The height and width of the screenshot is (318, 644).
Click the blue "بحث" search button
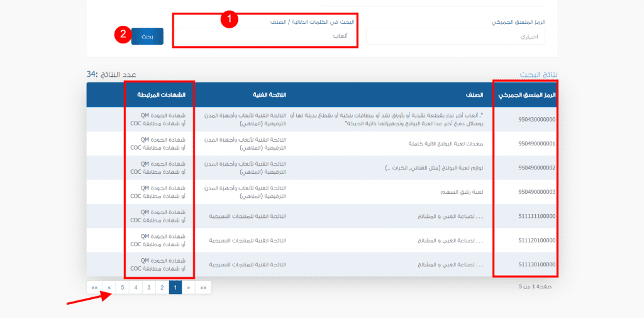(147, 37)
